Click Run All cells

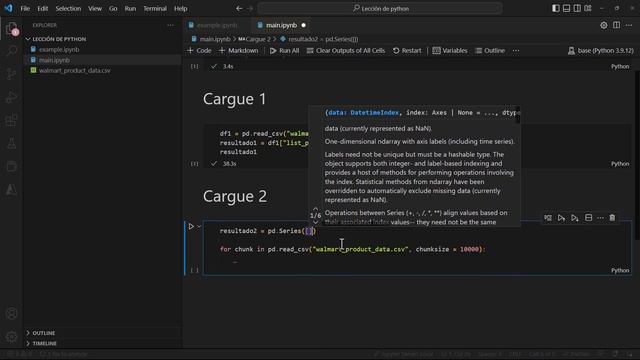tap(284, 51)
